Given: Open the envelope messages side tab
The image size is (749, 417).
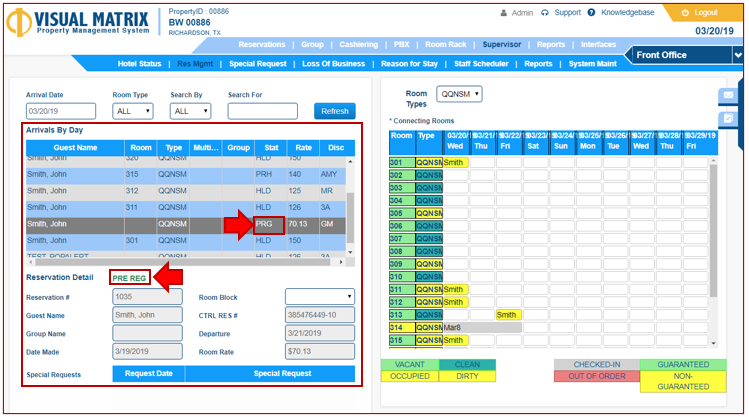Looking at the screenshot, I should 728,95.
